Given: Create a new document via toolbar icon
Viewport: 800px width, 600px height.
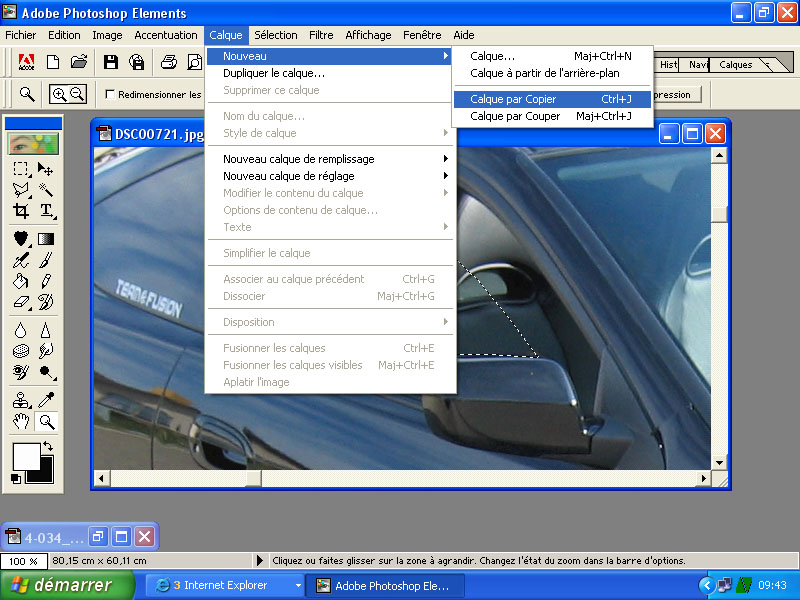Looking at the screenshot, I should click(x=53, y=62).
